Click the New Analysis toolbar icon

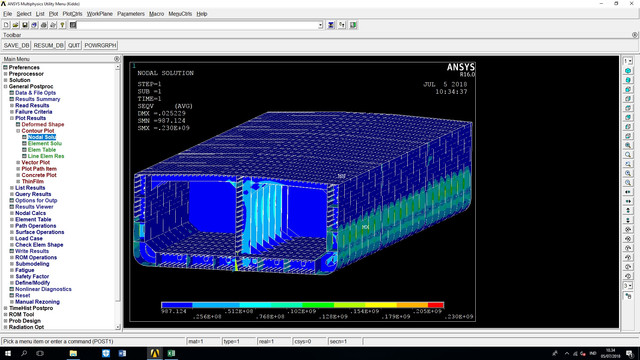[x=6, y=25]
